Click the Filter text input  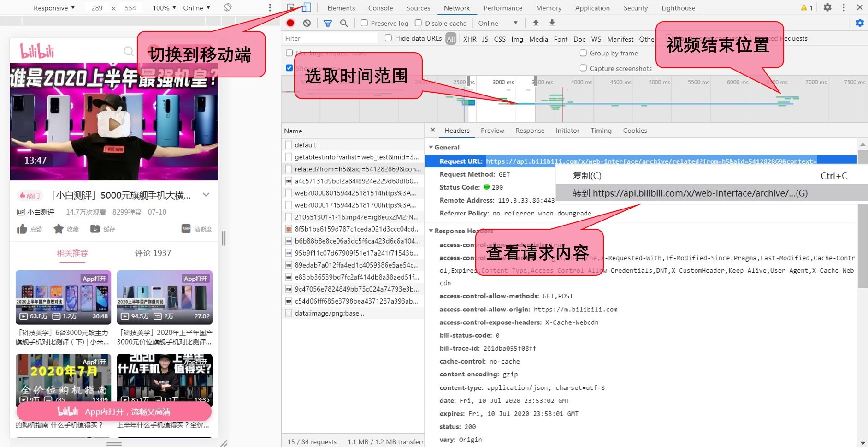pyautogui.click(x=330, y=38)
